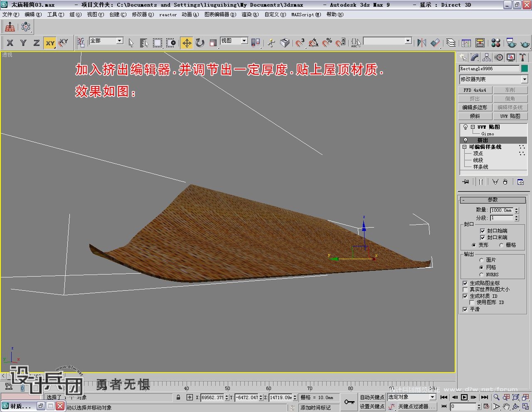This screenshot has height=412, width=532.
Task: Select the Move tool in toolbar
Action: pyautogui.click(x=187, y=43)
